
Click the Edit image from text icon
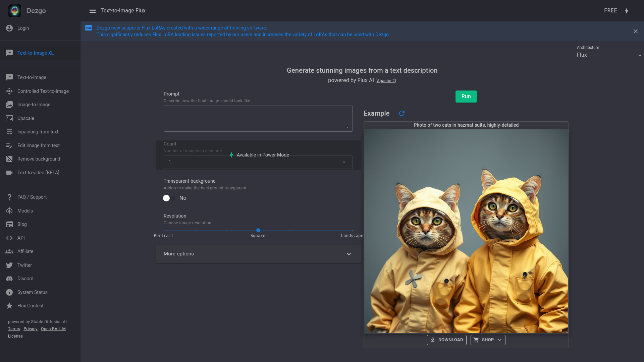click(x=9, y=145)
